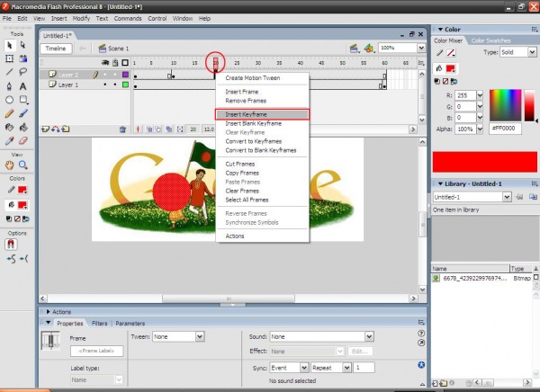
Task: Toggle the Onion Skin button
Action: [x=149, y=129]
